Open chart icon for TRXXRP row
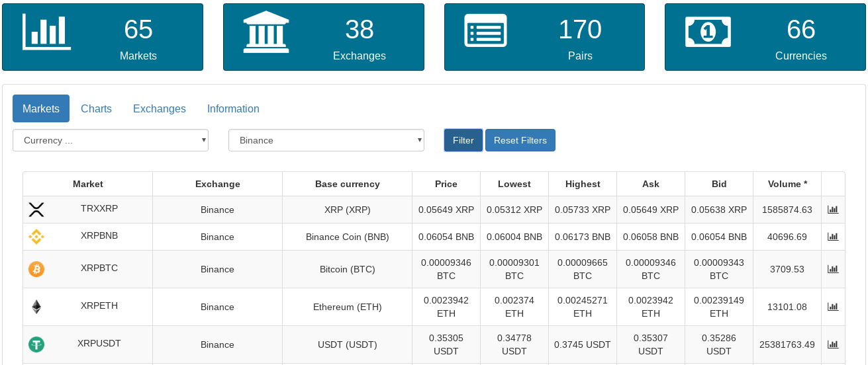868x365 pixels. [x=833, y=210]
